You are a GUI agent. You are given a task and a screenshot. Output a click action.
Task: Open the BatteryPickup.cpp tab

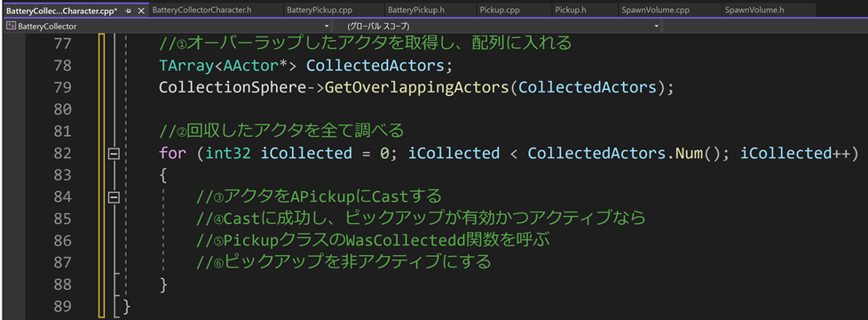pos(319,10)
